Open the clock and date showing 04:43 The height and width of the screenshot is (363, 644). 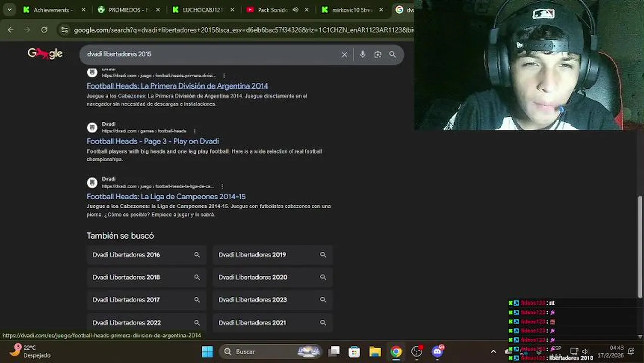(610, 352)
